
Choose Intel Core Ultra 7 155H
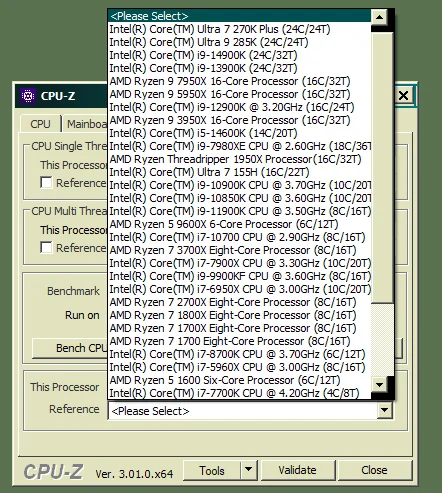coord(239,172)
